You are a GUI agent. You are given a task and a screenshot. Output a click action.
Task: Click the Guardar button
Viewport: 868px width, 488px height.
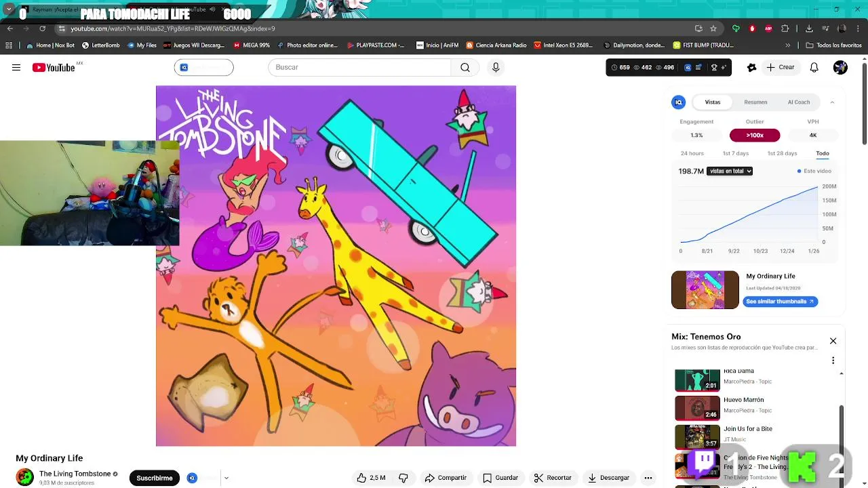pos(500,478)
